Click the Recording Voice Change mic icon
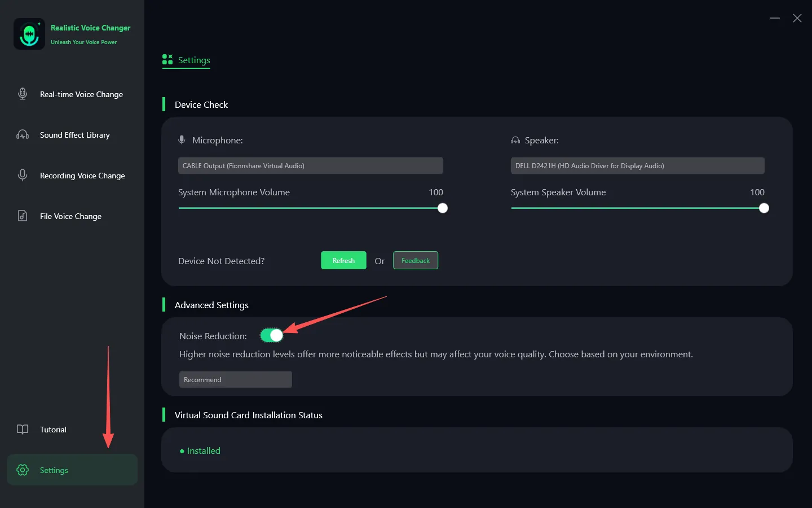The height and width of the screenshot is (508, 812). [23, 176]
